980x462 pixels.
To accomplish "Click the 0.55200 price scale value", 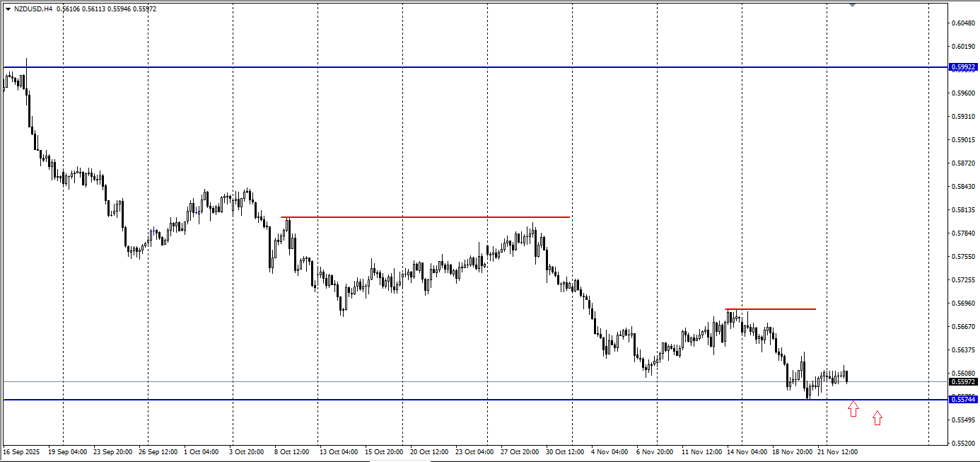I will tap(963, 443).
